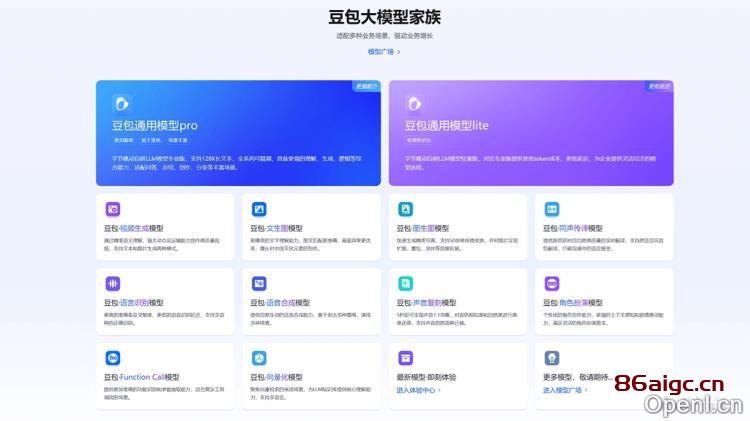Screen dimensions: 750x421
Task: Click the 豆包·文生图模型 icon
Action: [259, 209]
